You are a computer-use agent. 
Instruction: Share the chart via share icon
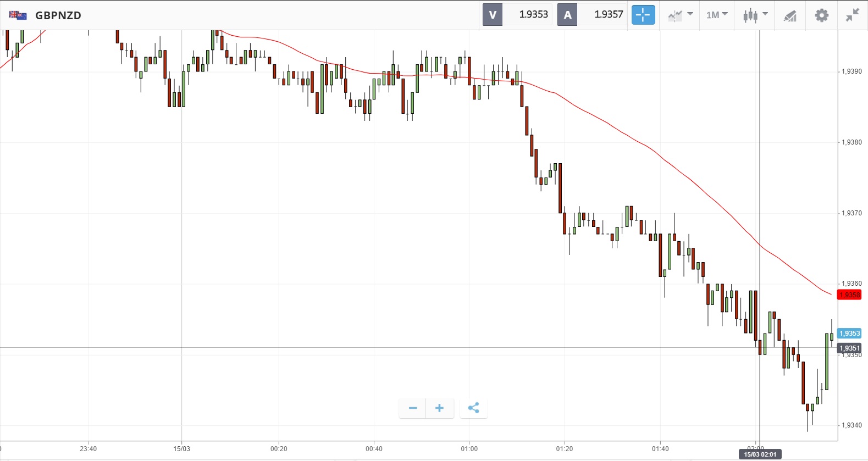click(x=473, y=408)
